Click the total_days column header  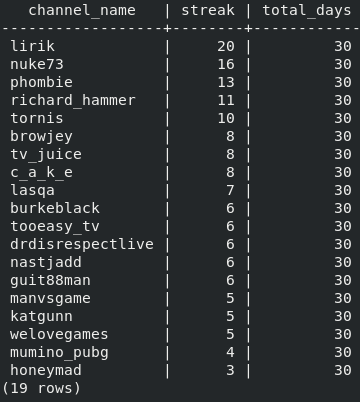(x=307, y=11)
